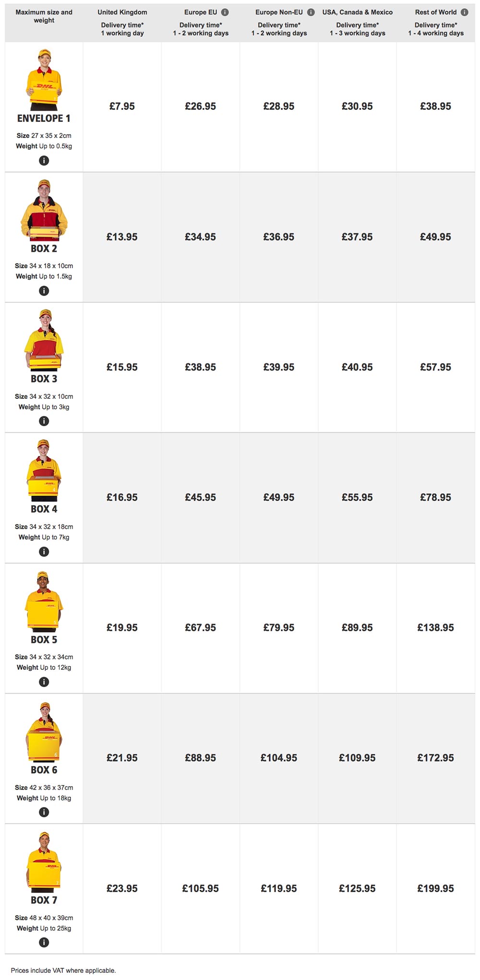Open Box 4 info icon
The height and width of the screenshot is (980, 480).
click(x=44, y=552)
